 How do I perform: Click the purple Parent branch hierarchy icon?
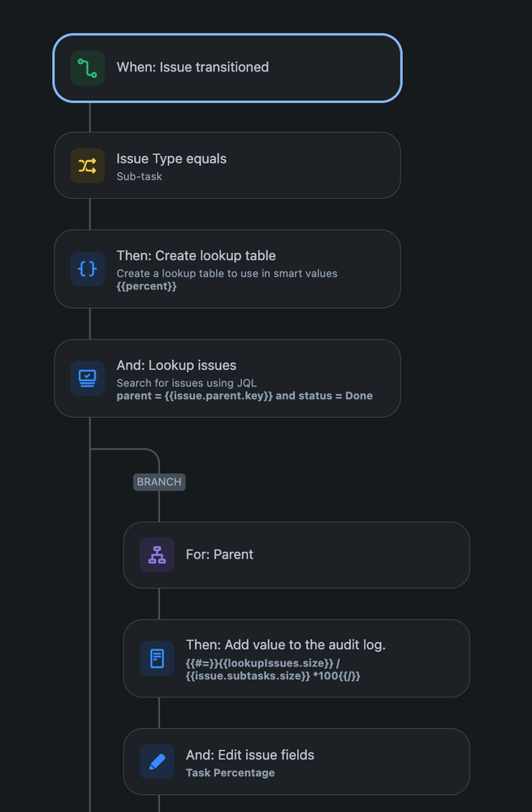pyautogui.click(x=157, y=555)
